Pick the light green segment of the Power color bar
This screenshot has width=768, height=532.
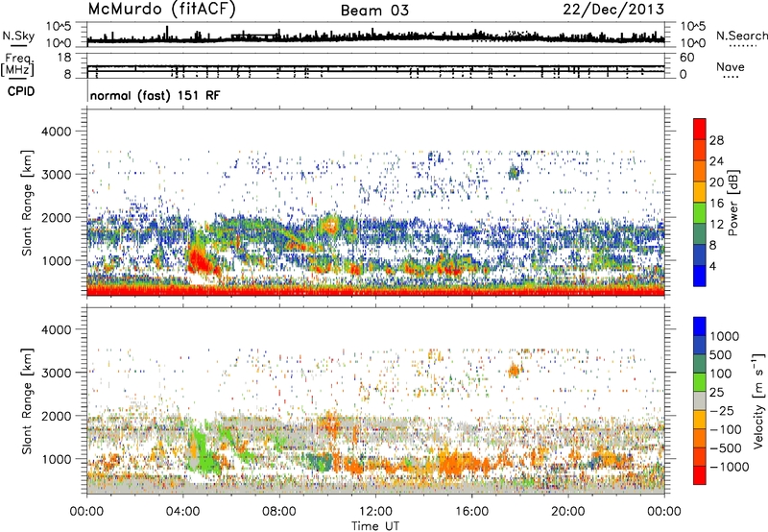point(700,213)
